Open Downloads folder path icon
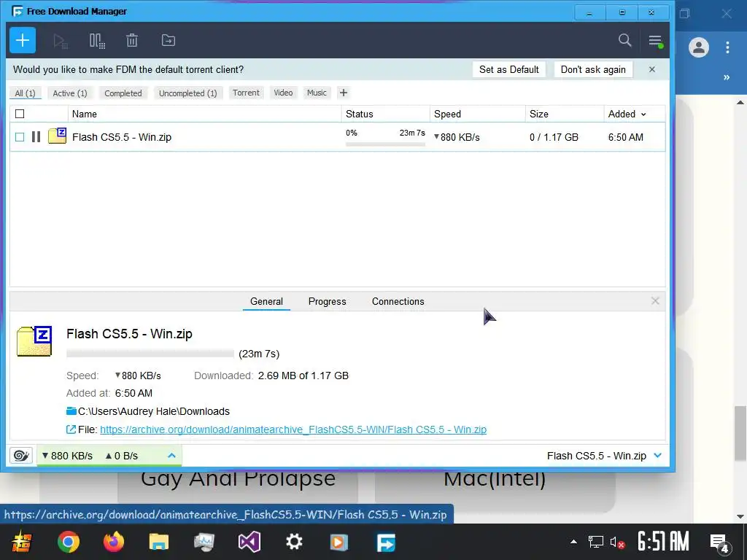The image size is (747, 560). pos(71,411)
